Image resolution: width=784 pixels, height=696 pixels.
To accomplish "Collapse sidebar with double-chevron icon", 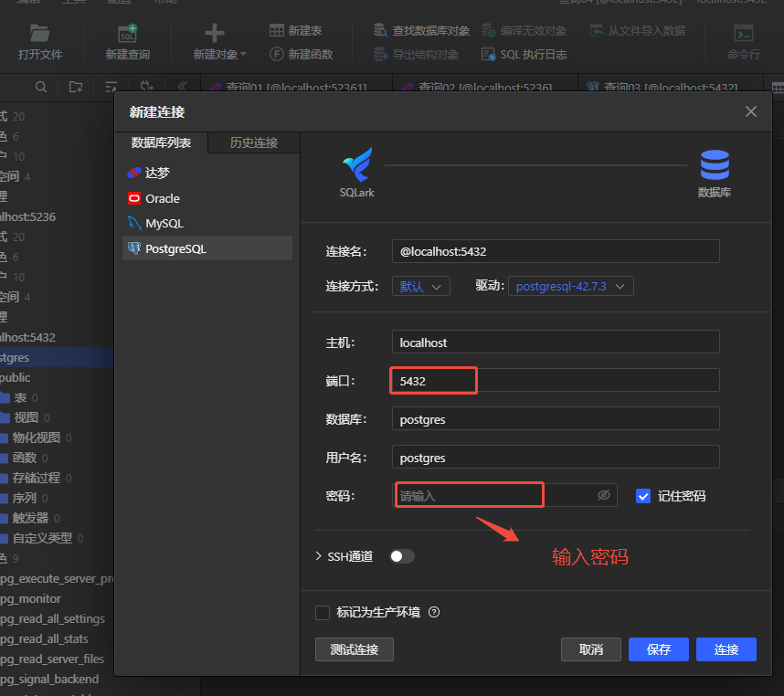I will pyautogui.click(x=182, y=86).
